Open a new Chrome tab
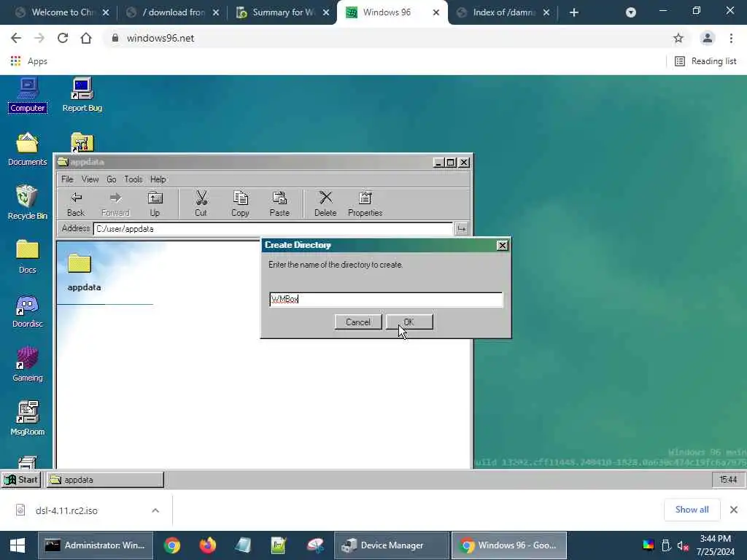This screenshot has height=560, width=747. (574, 12)
